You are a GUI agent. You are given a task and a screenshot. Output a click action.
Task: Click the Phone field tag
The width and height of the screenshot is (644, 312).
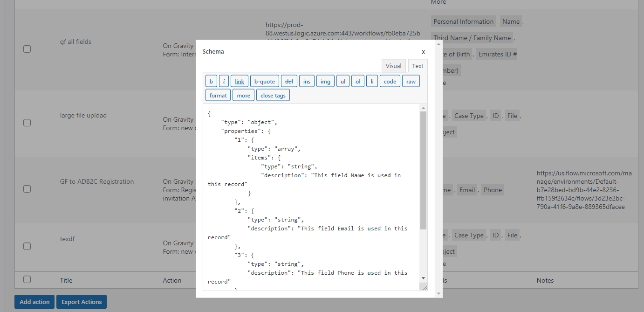point(493,190)
